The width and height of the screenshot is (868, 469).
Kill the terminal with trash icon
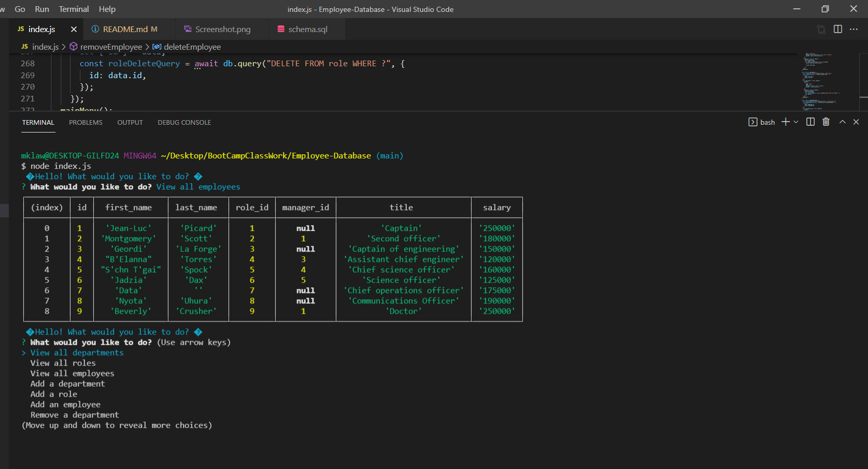(826, 122)
